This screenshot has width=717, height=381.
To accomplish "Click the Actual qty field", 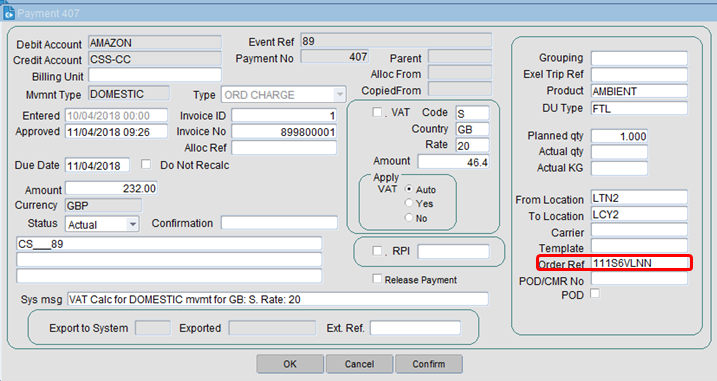I will pyautogui.click(x=620, y=152).
